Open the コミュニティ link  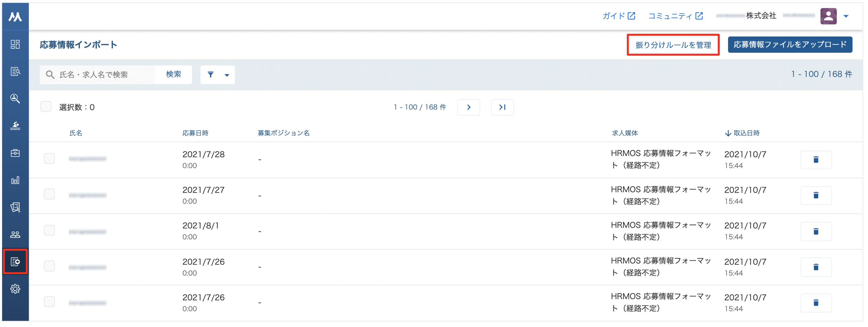point(676,16)
